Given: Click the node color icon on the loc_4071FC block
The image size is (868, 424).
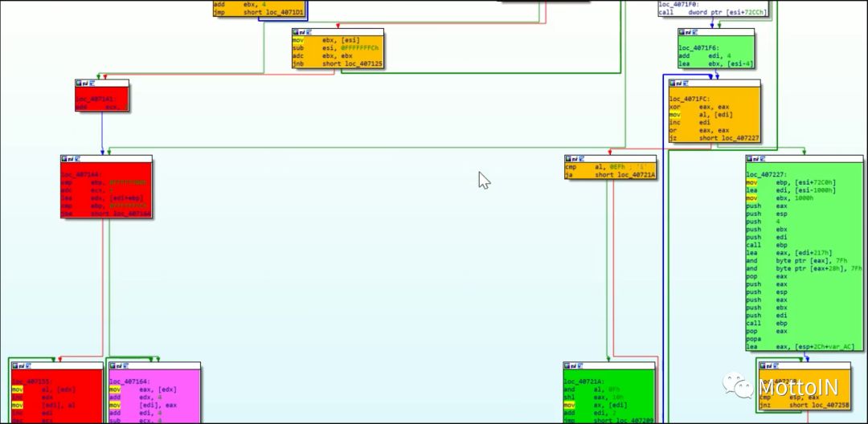Looking at the screenshot, I should [674, 83].
